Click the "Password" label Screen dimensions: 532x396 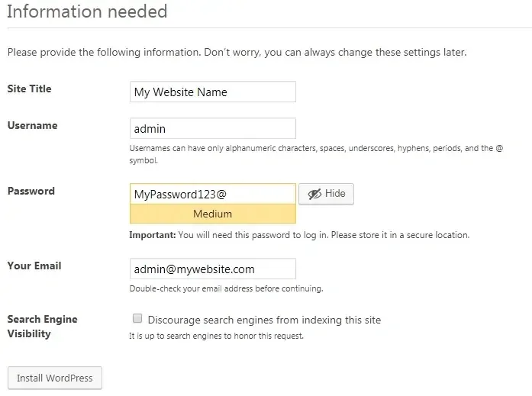pos(31,191)
